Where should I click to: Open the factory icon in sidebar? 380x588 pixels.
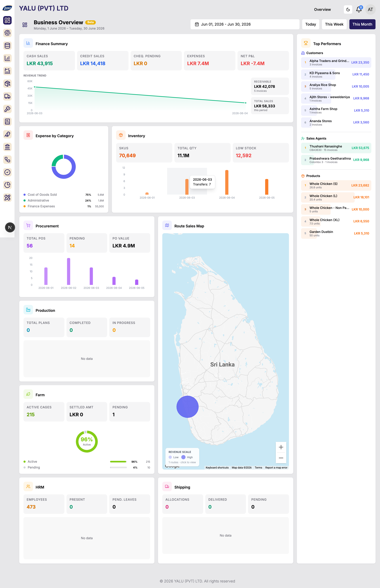[7, 71]
